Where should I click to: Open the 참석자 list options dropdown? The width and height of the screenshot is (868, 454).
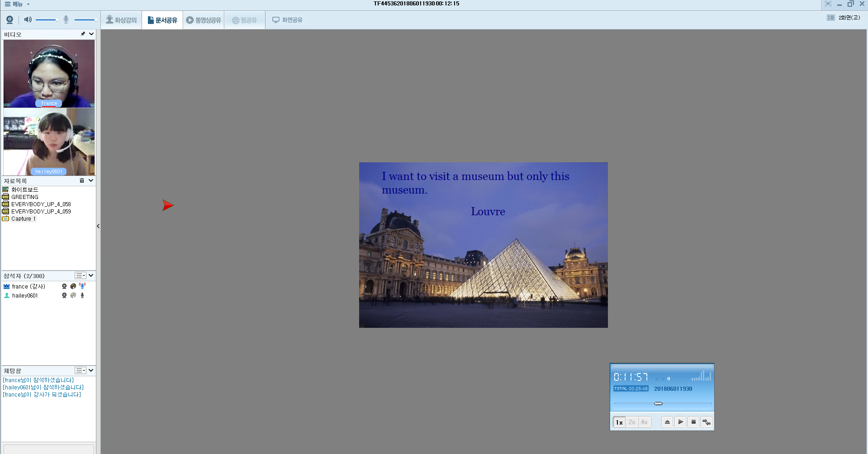coord(81,275)
